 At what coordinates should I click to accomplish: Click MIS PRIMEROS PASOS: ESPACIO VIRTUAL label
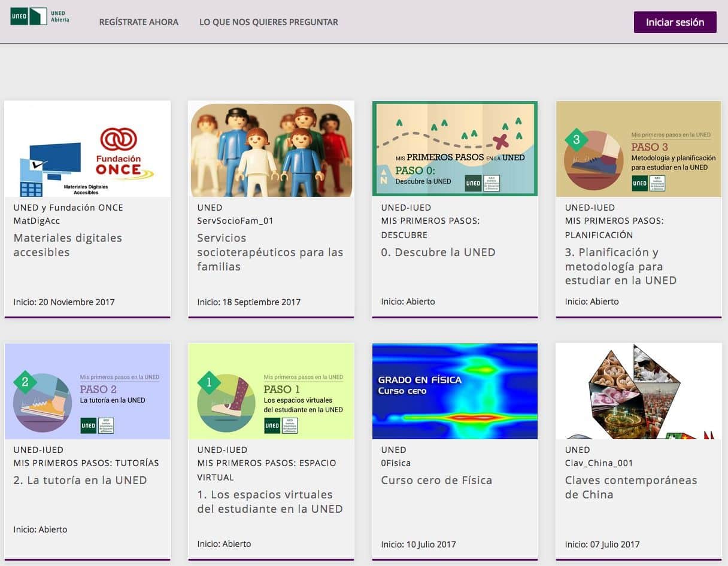267,470
